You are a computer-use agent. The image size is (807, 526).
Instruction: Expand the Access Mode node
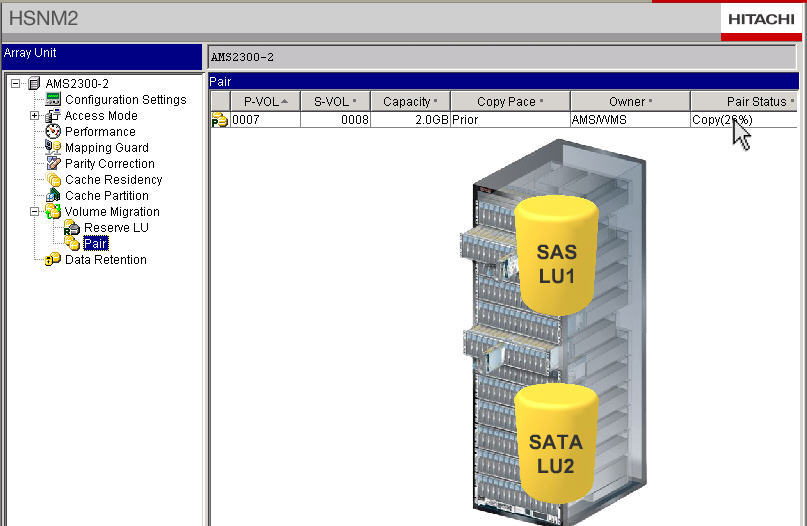(x=34, y=115)
